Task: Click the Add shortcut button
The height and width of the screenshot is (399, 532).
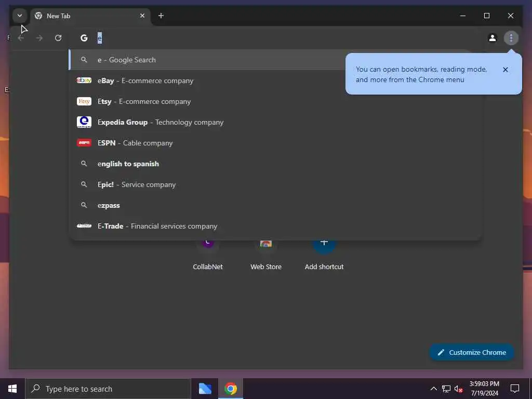Action: point(324,255)
